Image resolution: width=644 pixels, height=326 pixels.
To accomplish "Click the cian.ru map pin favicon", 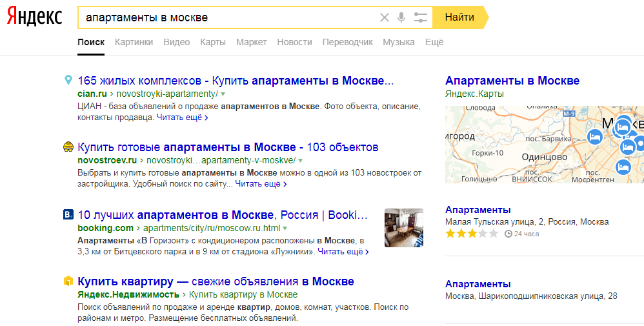I will [68, 80].
